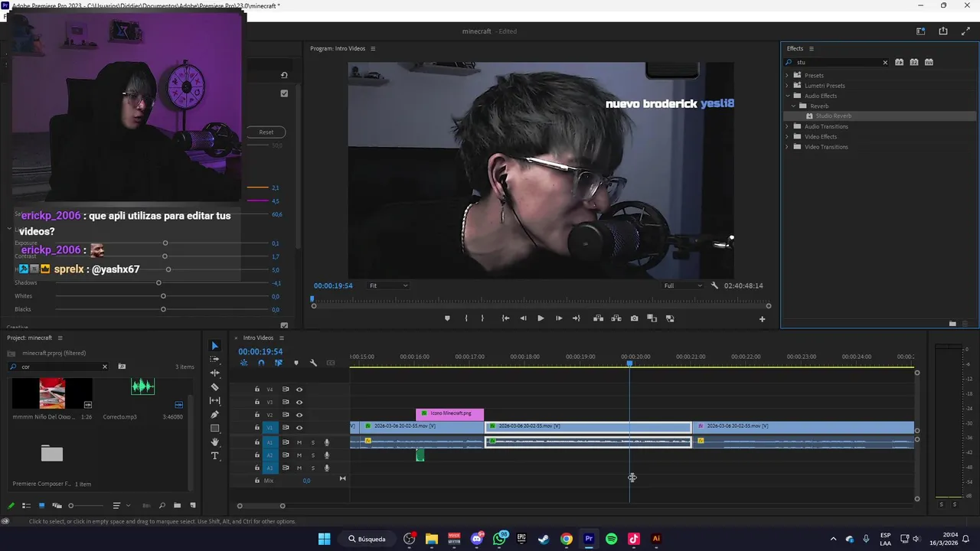Expand the Presets folder
Image resolution: width=980 pixels, height=551 pixels.
[787, 76]
